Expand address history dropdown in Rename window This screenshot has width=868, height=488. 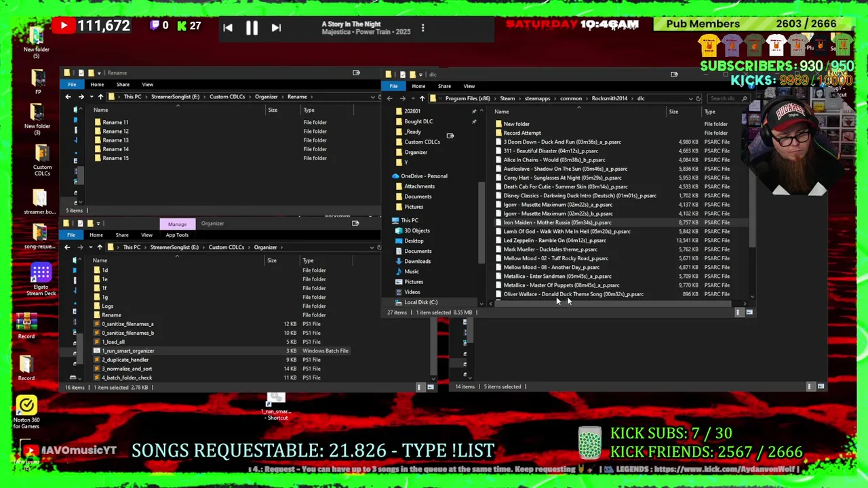pyautogui.click(x=372, y=97)
